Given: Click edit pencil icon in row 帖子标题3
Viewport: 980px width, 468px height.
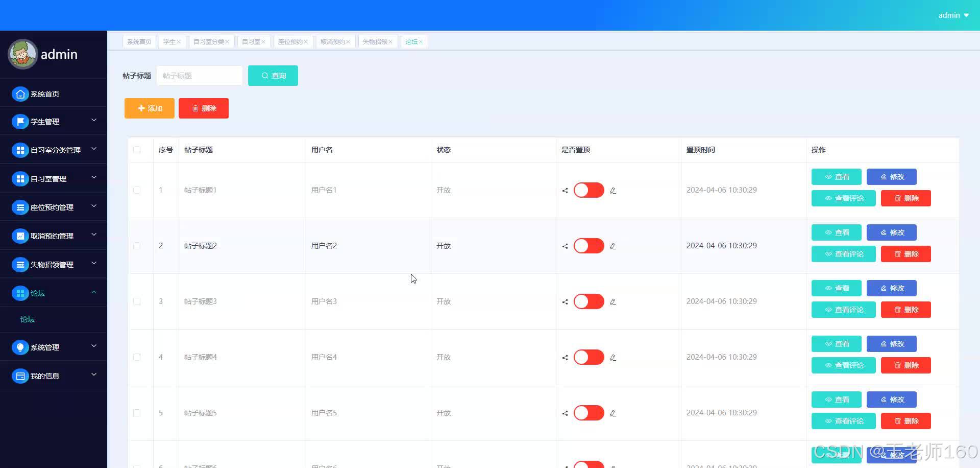Looking at the screenshot, I should tap(613, 302).
